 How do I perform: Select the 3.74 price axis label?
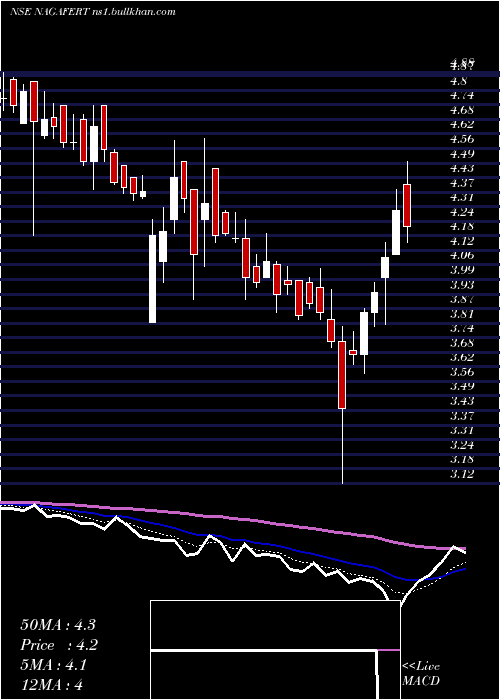[462, 328]
